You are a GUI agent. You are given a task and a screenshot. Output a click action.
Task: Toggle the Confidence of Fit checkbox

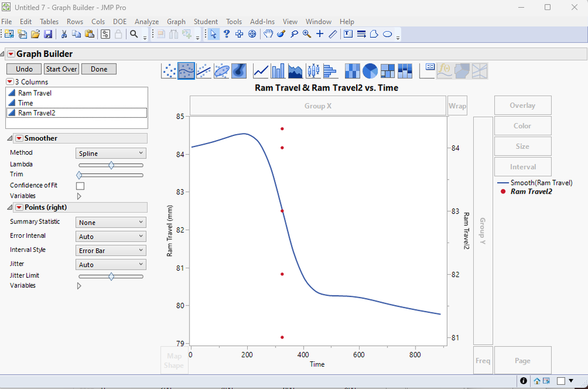pos(80,186)
